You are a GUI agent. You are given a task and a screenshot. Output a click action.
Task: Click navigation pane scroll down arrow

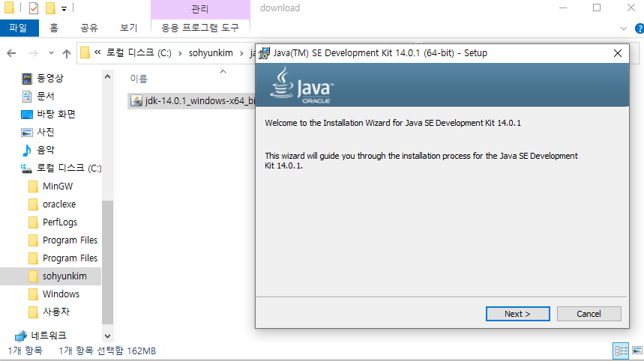pyautogui.click(x=108, y=336)
